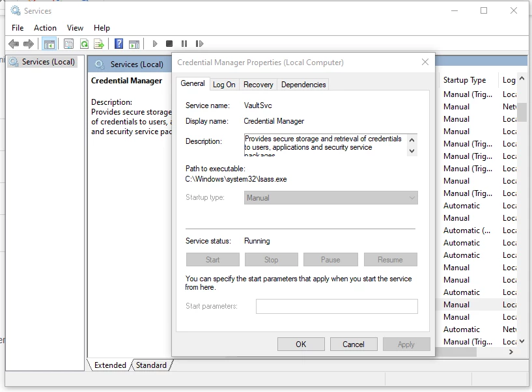Click the Start service button

213,260
